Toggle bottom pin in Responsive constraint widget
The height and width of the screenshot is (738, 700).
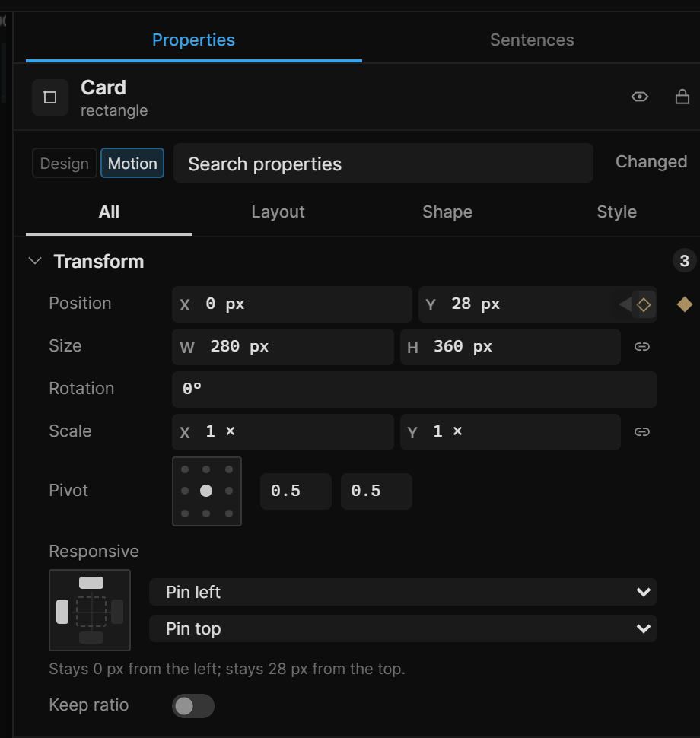click(91, 638)
